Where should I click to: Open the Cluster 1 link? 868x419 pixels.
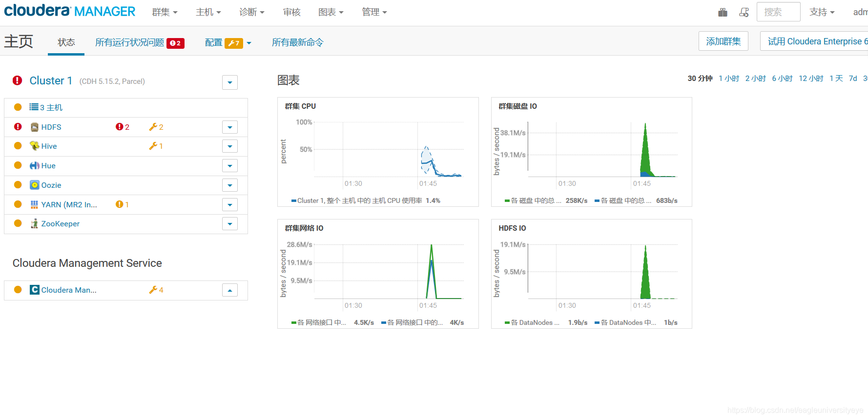tap(51, 80)
